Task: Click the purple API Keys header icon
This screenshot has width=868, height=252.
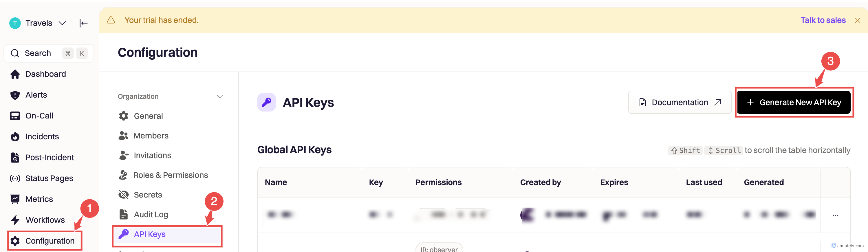Action: pyautogui.click(x=266, y=103)
